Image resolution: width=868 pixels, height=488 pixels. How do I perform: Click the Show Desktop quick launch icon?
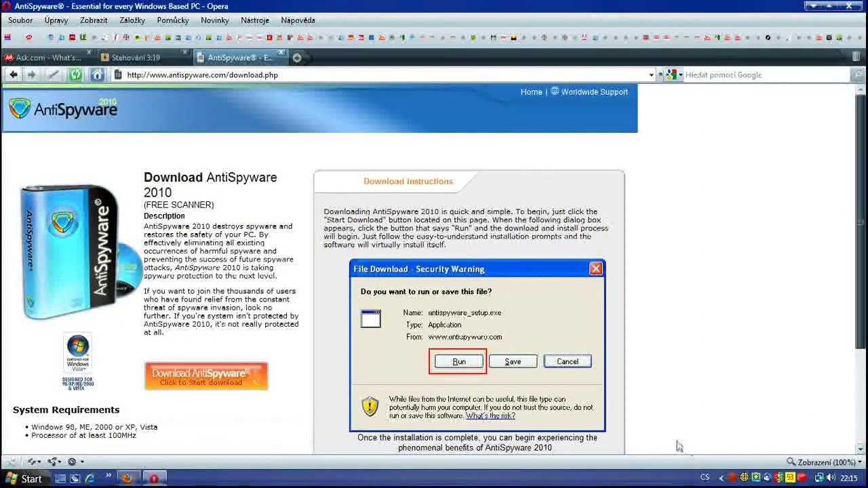pos(60,479)
